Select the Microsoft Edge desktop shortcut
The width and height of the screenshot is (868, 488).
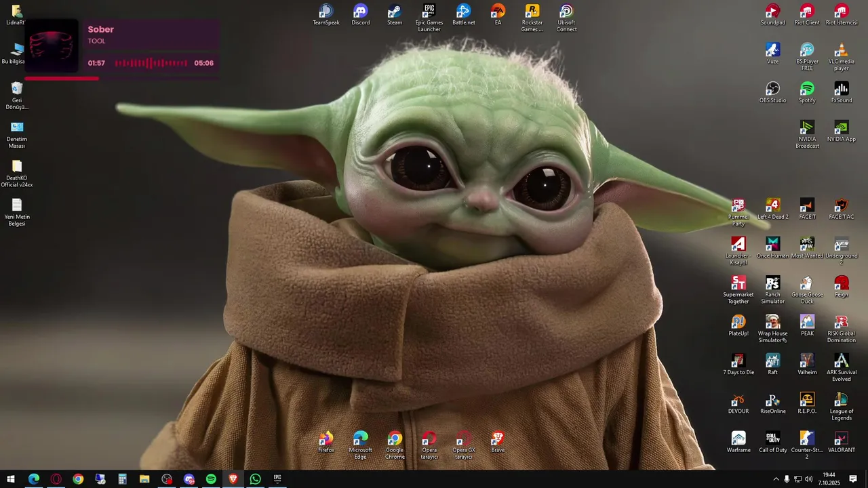pos(361,445)
